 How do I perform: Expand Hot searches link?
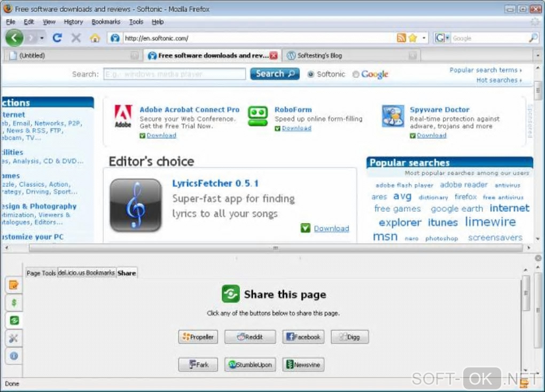(x=499, y=80)
